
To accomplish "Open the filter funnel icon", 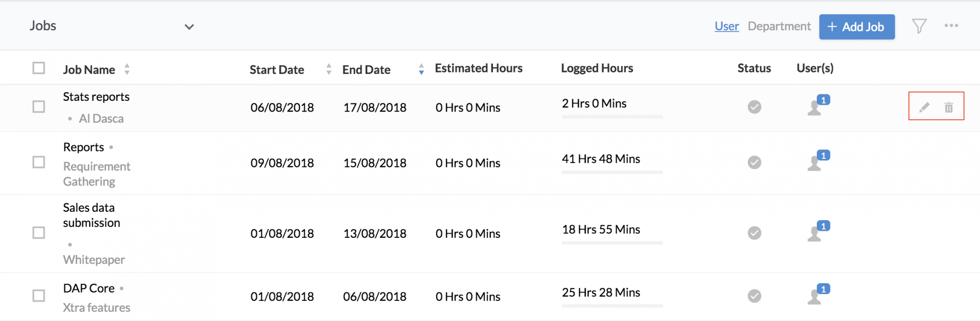I will 919,26.
